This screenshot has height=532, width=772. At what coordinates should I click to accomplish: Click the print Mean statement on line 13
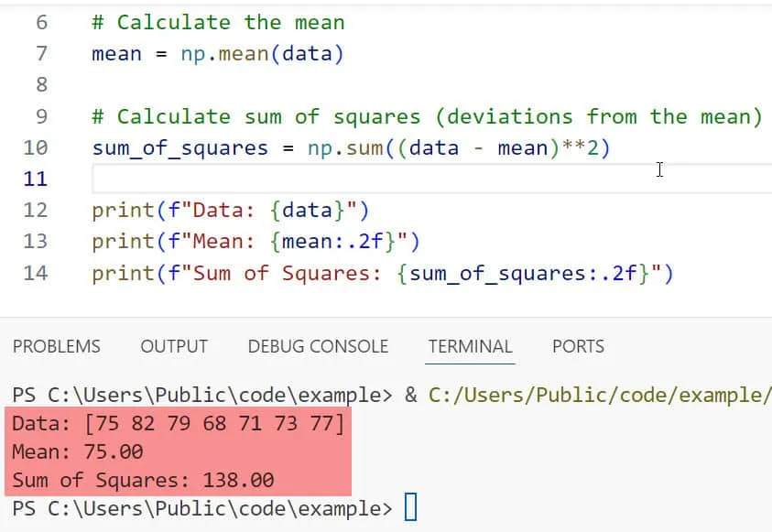click(x=255, y=242)
